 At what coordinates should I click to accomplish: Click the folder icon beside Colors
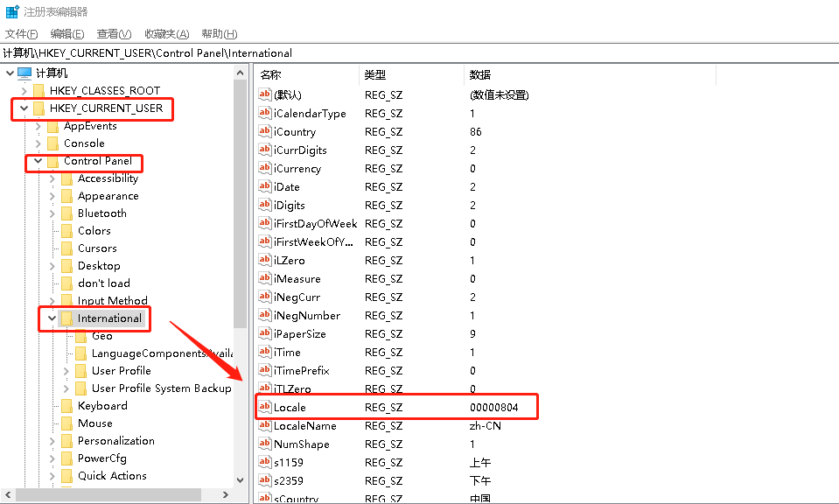pyautogui.click(x=66, y=231)
